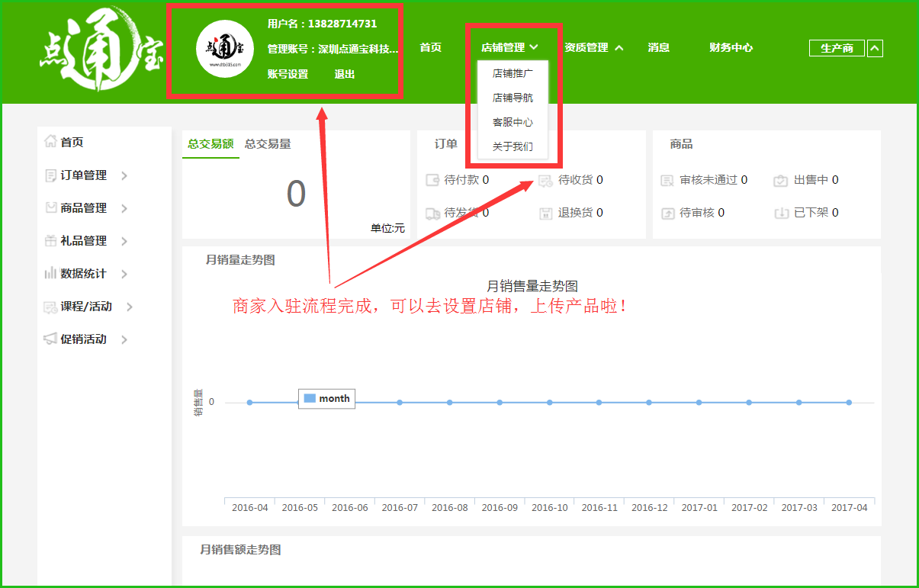The image size is (919, 588).
Task: Click the 数据统计 bar chart icon
Action: click(x=50, y=273)
